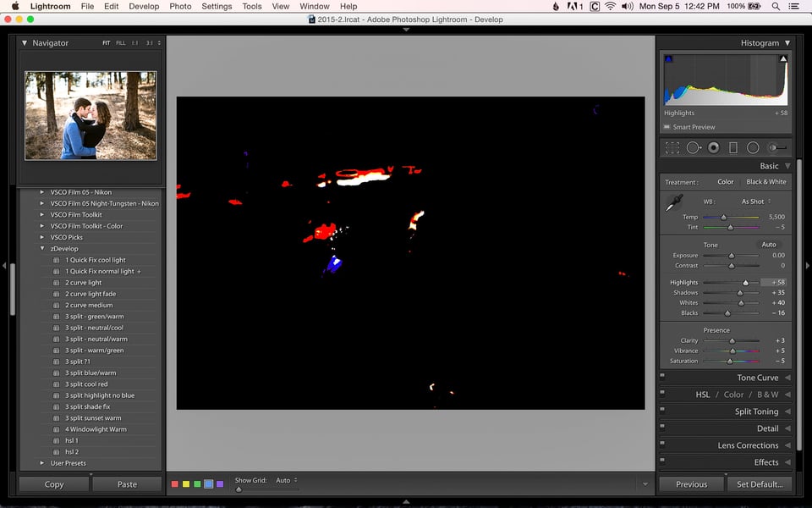This screenshot has height=508, width=812.
Task: Collapse the Navigator panel
Action: point(25,43)
